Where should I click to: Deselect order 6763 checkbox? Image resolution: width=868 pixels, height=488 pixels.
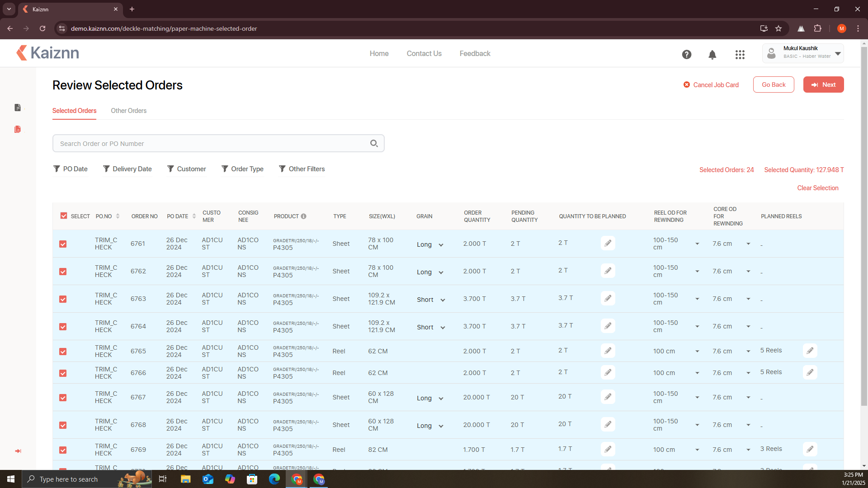63,299
